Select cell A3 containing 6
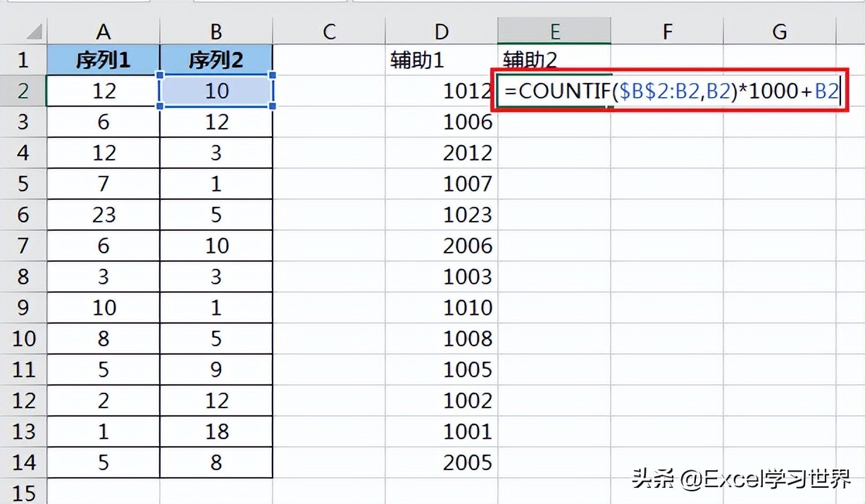 point(104,122)
